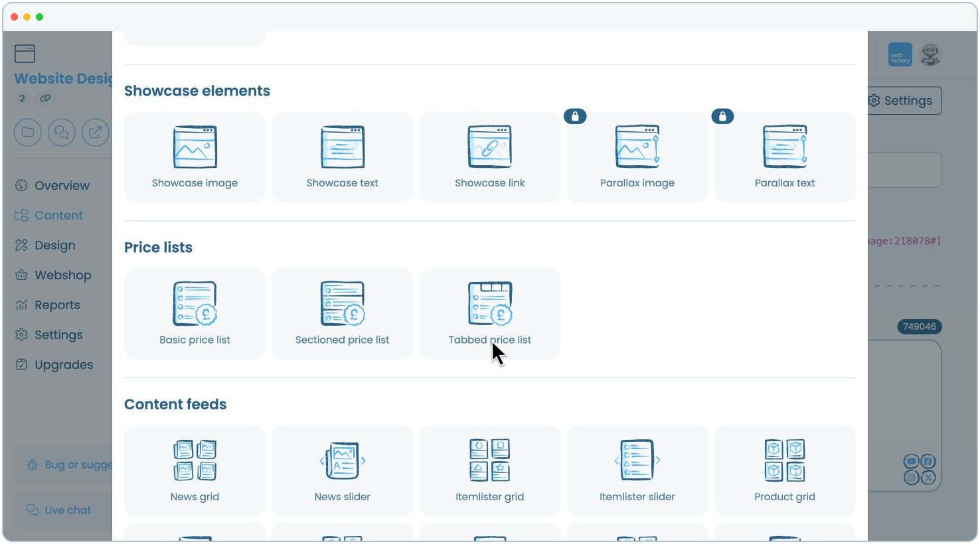The image size is (980, 544).
Task: Select the Showcase image element
Action: click(x=195, y=157)
